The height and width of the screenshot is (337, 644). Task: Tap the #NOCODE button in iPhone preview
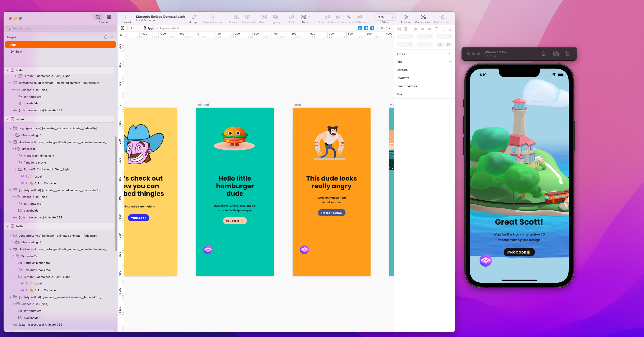point(519,252)
